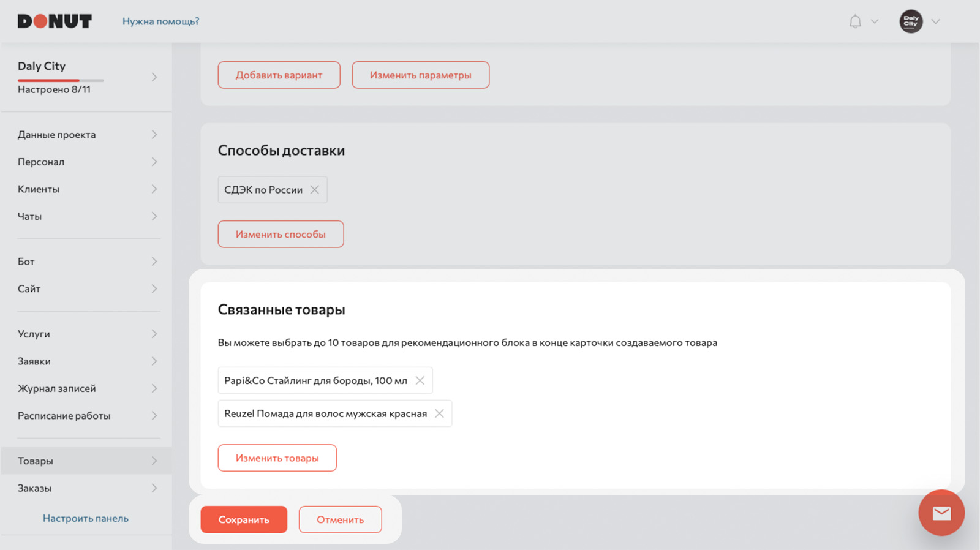
Task: Expand the Бот arrow
Action: pos(154,262)
